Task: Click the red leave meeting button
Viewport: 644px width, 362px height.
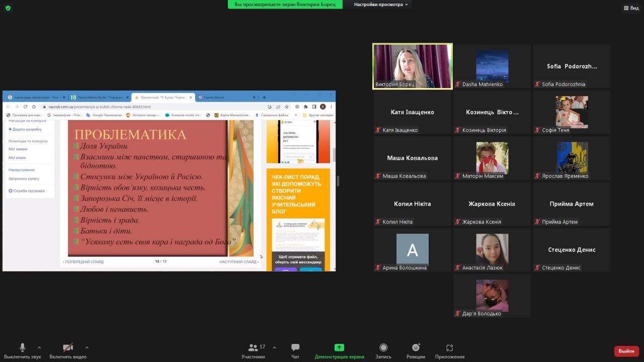Action: pyautogui.click(x=626, y=351)
